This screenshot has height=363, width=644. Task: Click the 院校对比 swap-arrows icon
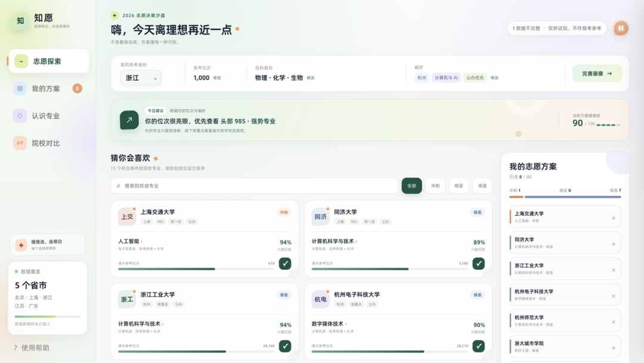pyautogui.click(x=20, y=143)
